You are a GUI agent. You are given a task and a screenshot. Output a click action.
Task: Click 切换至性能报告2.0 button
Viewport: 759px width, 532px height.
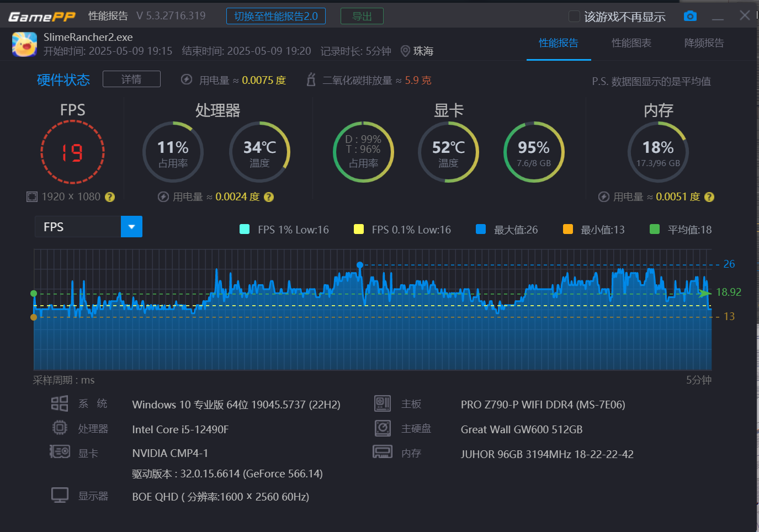276,16
